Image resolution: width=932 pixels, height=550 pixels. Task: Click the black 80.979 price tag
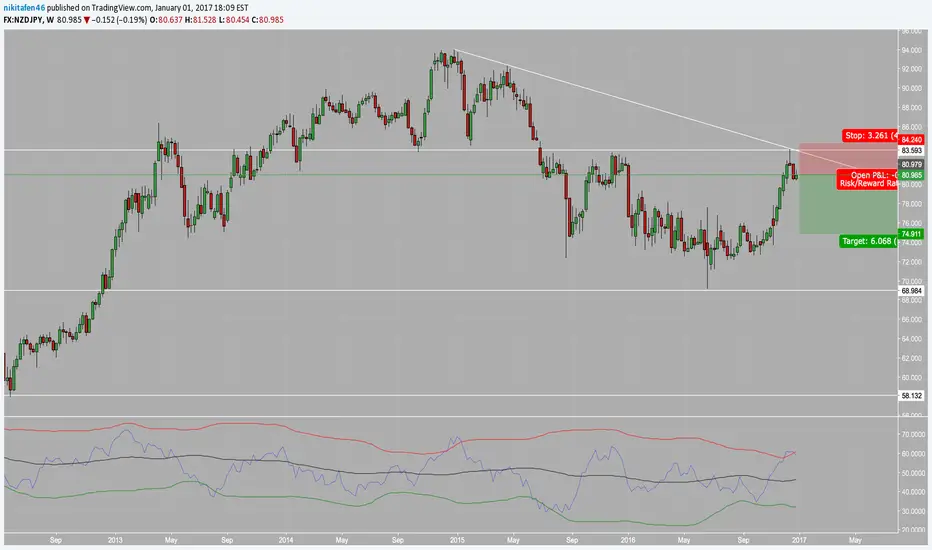click(x=911, y=165)
